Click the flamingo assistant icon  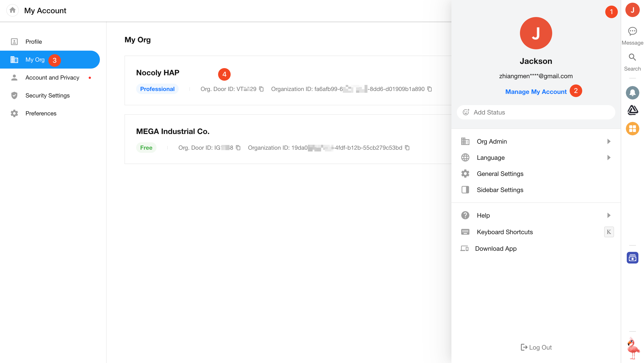tap(633, 348)
